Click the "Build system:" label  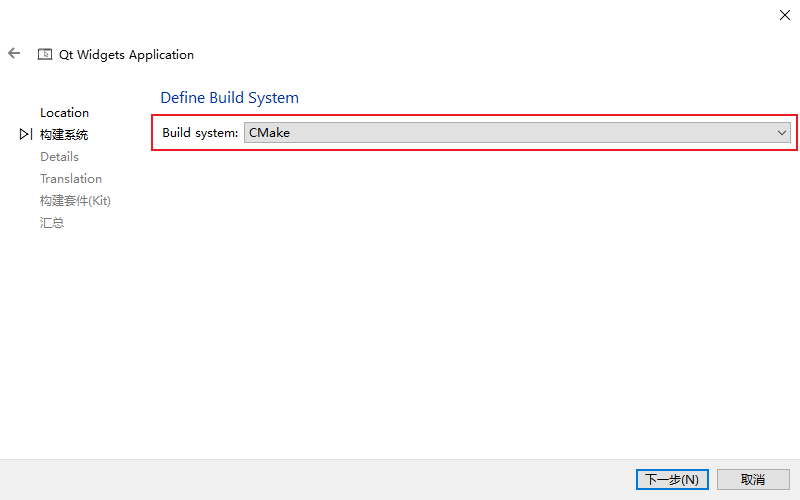[x=200, y=132]
